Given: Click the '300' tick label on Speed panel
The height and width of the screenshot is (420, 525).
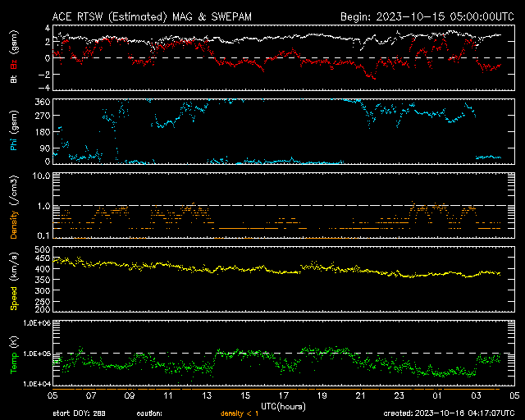Looking at the screenshot, I should [43, 290].
